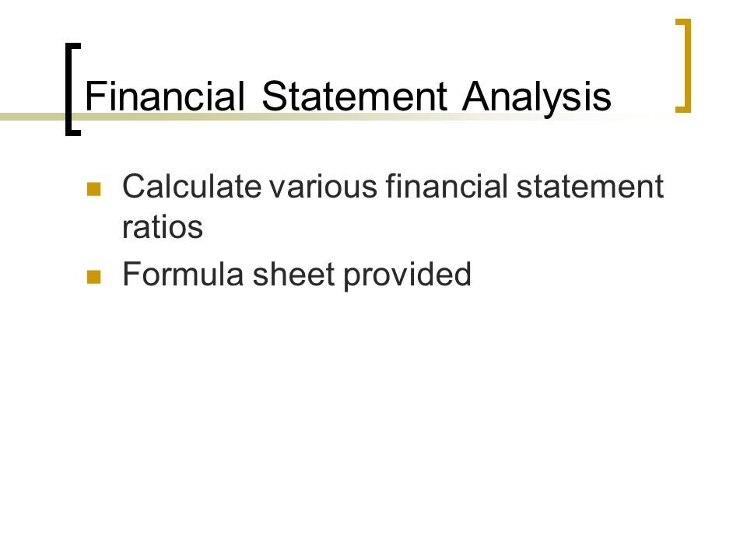Click the top arm of the black bracket
The height and width of the screenshot is (560, 747).
click(x=73, y=46)
